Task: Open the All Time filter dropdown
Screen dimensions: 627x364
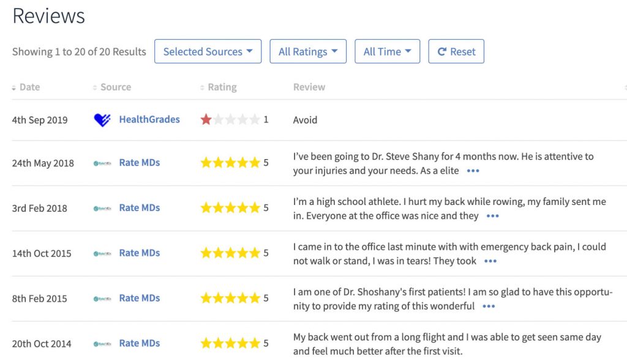Action: [x=387, y=51]
